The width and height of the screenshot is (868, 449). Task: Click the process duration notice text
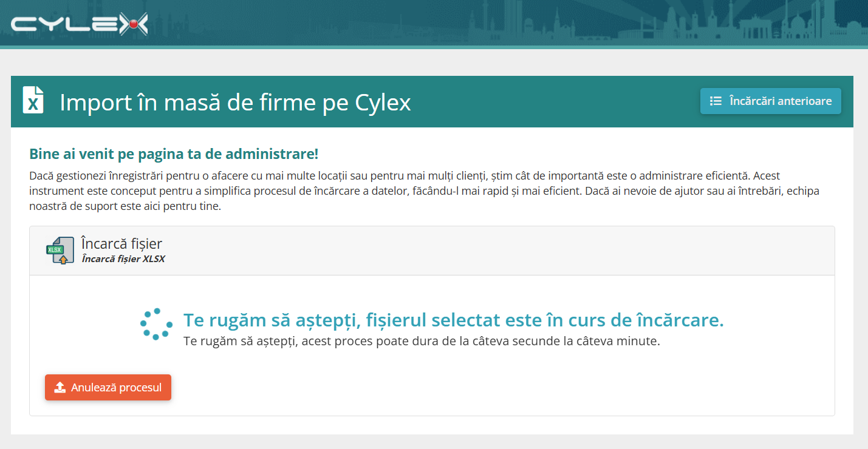coord(422,341)
